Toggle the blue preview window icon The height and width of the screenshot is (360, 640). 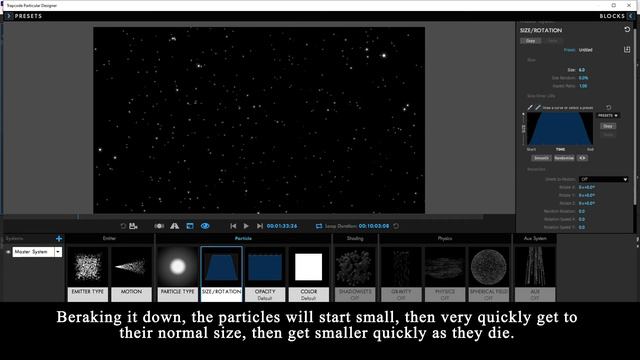190,226
